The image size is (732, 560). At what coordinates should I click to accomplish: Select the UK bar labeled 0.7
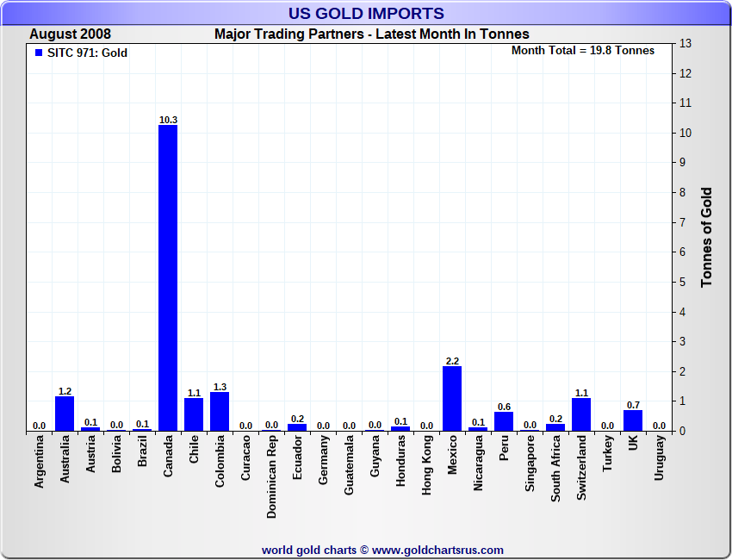tap(633, 420)
